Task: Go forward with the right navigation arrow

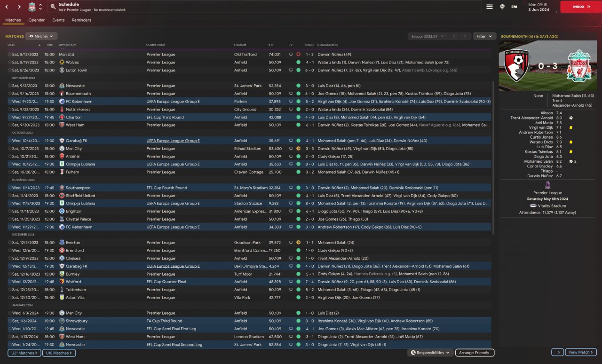Action: click(x=19, y=7)
